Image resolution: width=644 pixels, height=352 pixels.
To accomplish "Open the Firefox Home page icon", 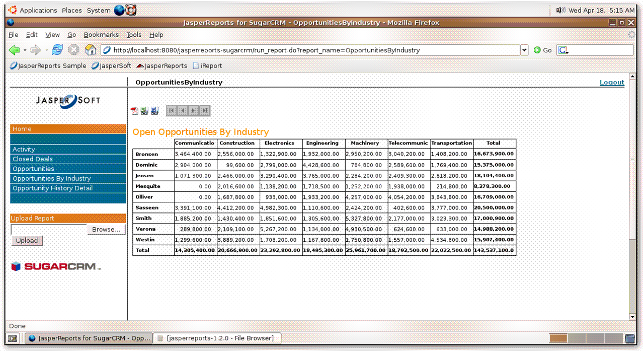I will (91, 50).
